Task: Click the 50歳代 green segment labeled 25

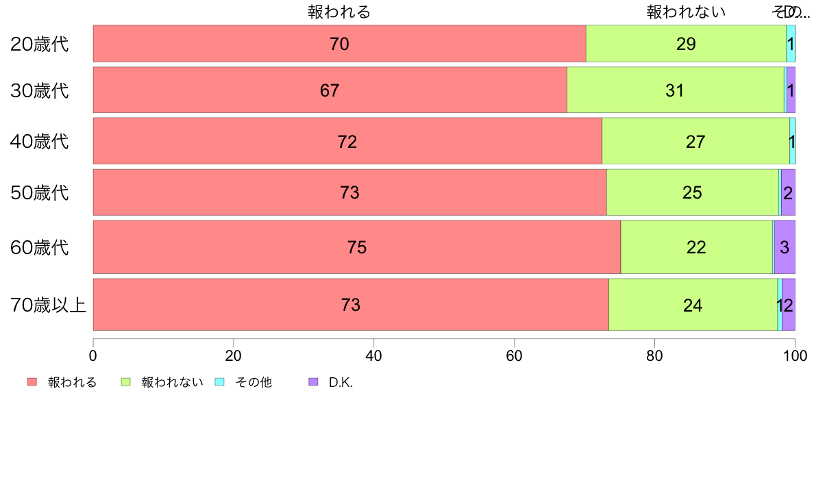Action: coord(693,192)
